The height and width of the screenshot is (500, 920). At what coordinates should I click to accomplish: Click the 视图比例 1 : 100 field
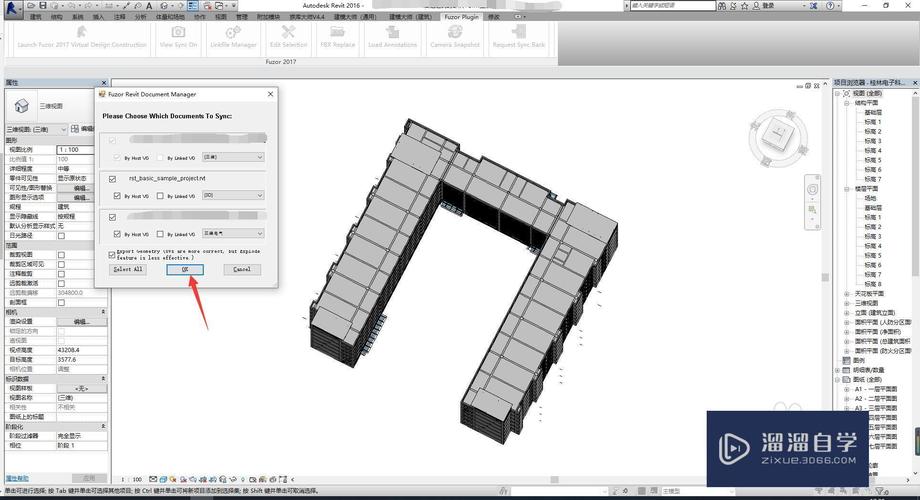(x=81, y=149)
